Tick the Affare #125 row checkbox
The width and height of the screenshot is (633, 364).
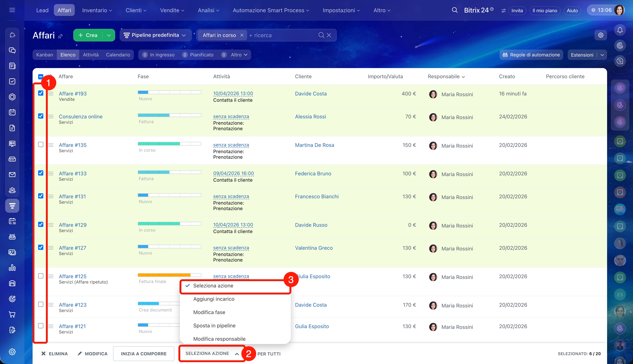pos(41,276)
